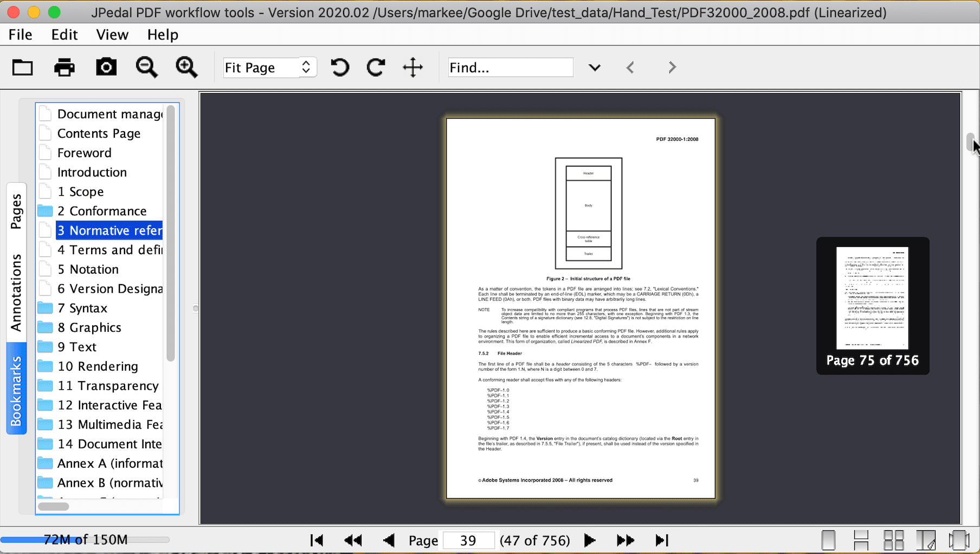This screenshot has width=980, height=554.
Task: Switch to single page view
Action: [x=828, y=540]
